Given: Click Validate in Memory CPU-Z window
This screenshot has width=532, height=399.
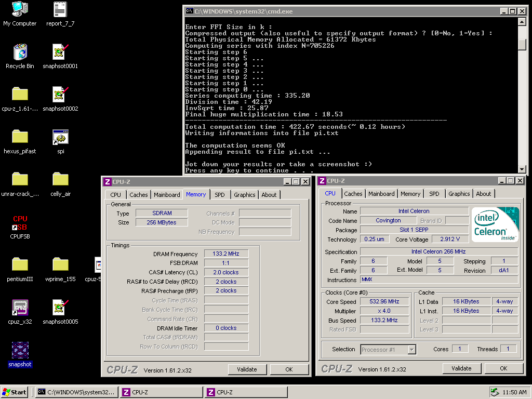Looking at the screenshot, I should point(247,369).
